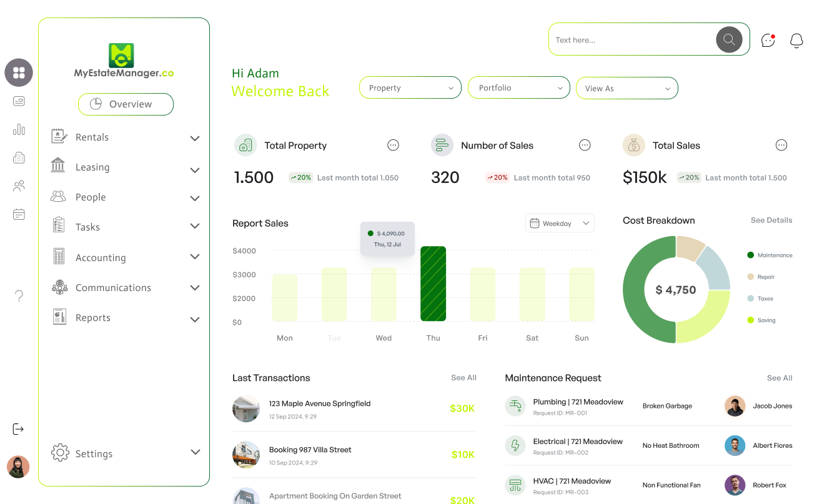
Task: Open the View As dropdown
Action: [x=627, y=88]
